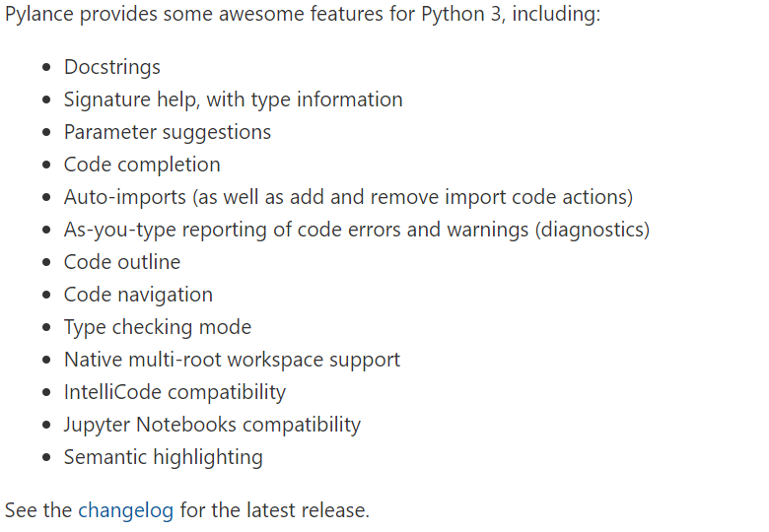Click the bullet before Semantic highlighting
The image size is (769, 532).
pos(46,457)
